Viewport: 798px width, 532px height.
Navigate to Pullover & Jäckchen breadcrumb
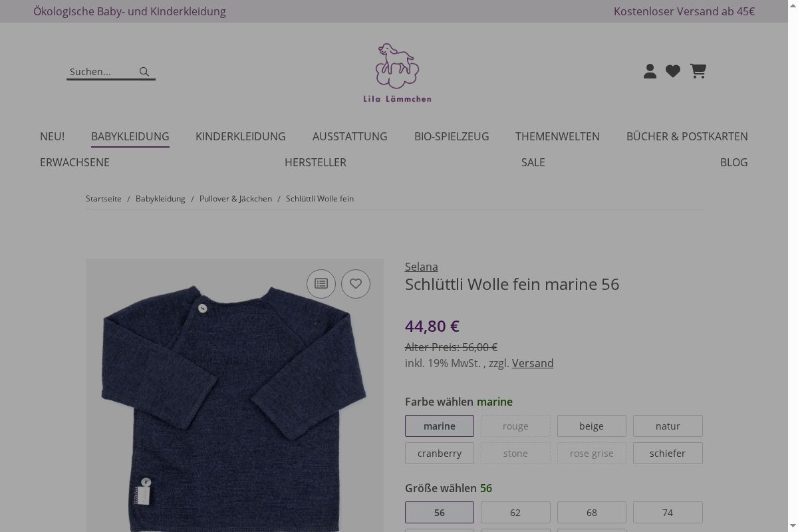(235, 199)
